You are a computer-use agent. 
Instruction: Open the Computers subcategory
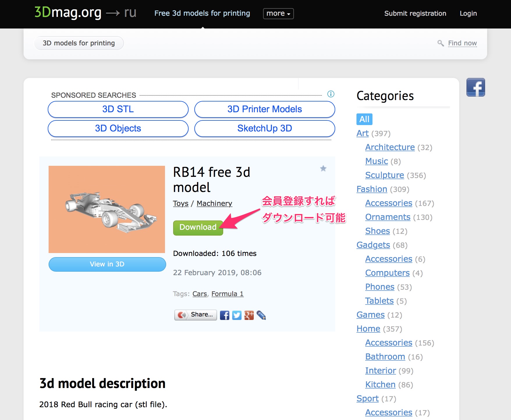pos(387,273)
